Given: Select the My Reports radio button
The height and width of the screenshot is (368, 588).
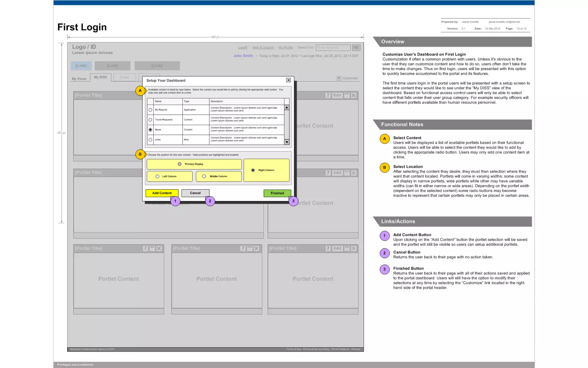Looking at the screenshot, I should tap(150, 110).
